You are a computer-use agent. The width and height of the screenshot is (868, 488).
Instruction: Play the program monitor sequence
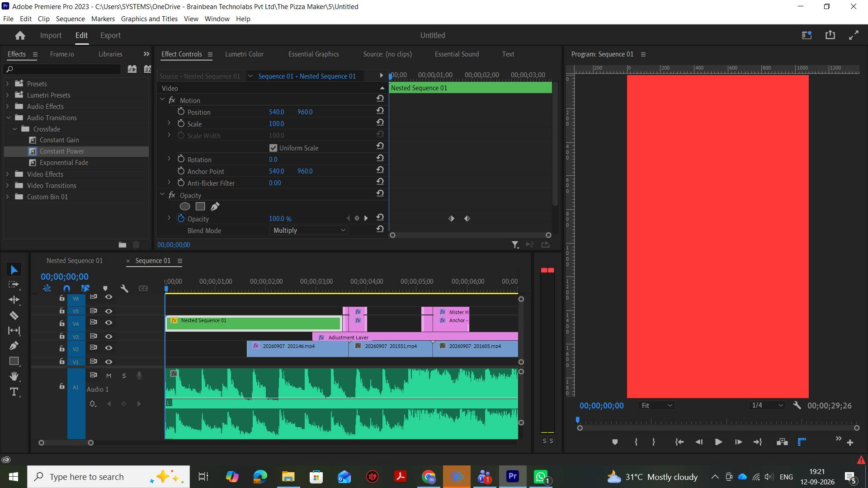coord(718,442)
